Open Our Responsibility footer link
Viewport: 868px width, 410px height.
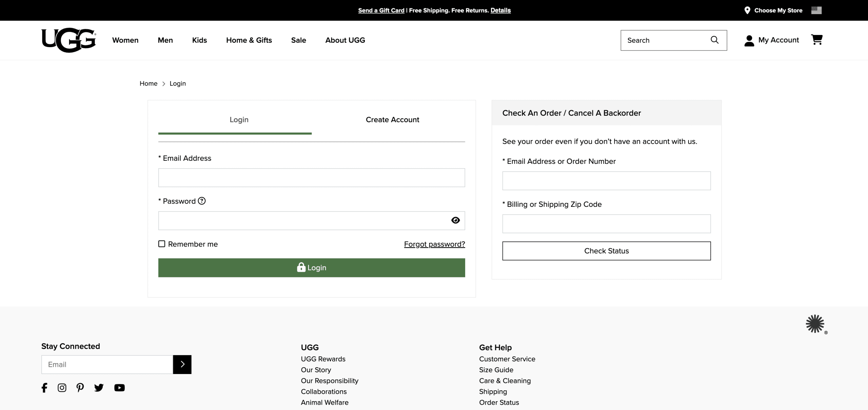(x=330, y=380)
